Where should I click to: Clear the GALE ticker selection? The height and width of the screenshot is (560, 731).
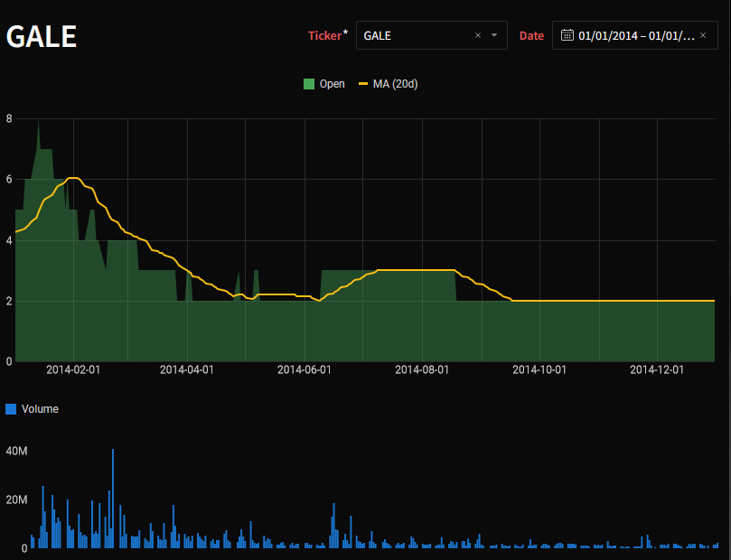coord(478,36)
